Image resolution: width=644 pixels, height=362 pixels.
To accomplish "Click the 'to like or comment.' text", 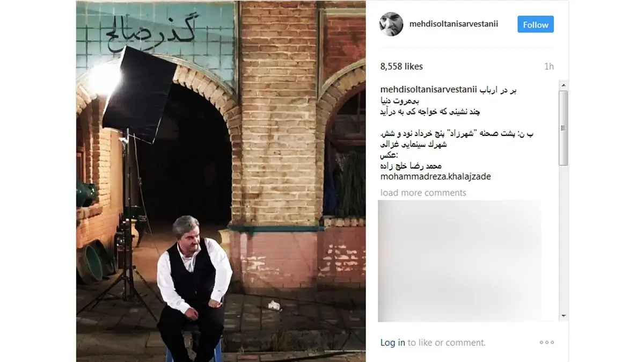I will pos(447,343).
